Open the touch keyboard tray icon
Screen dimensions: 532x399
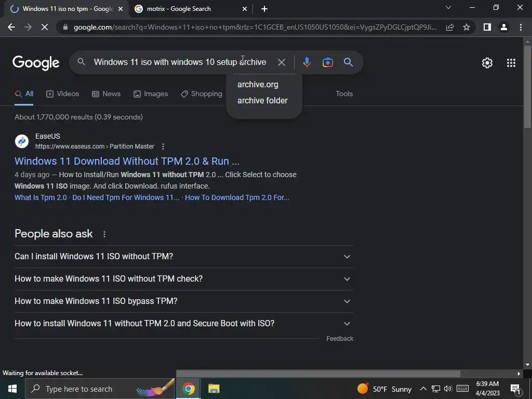point(462,389)
